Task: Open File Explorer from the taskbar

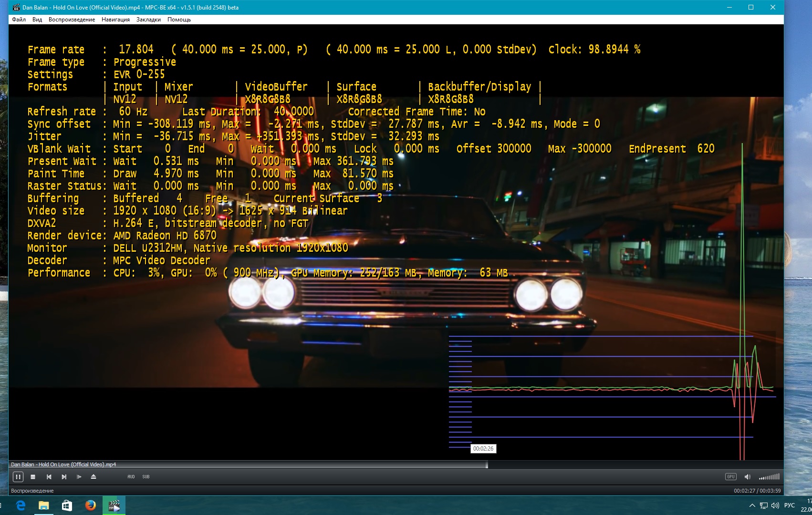Action: [x=43, y=505]
